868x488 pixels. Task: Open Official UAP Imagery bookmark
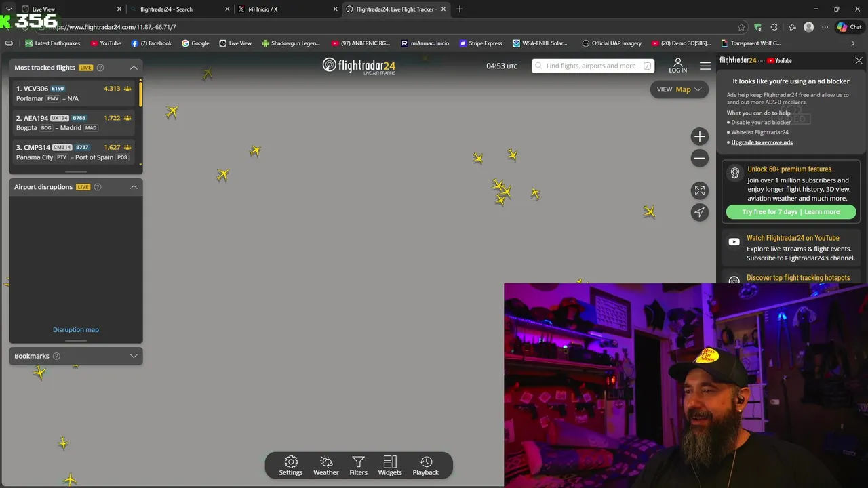612,43
